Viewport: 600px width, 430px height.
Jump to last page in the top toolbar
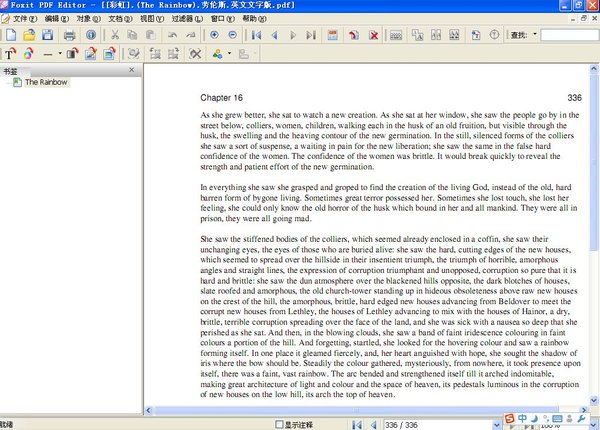tap(311, 35)
